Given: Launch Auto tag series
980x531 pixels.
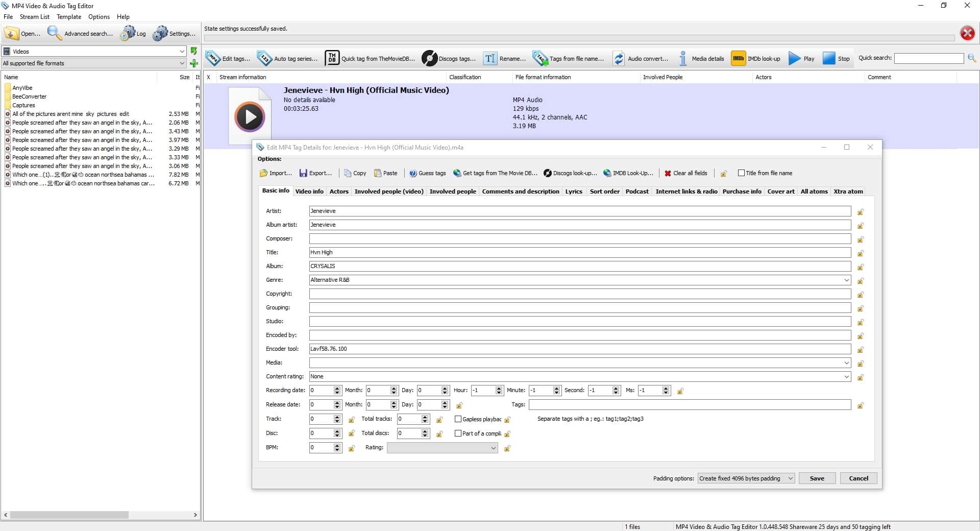Looking at the screenshot, I should pyautogui.click(x=287, y=59).
